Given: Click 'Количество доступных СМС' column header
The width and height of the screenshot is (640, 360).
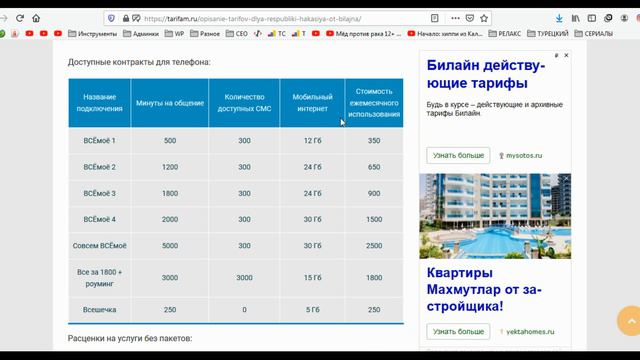Looking at the screenshot, I should 244,103.
